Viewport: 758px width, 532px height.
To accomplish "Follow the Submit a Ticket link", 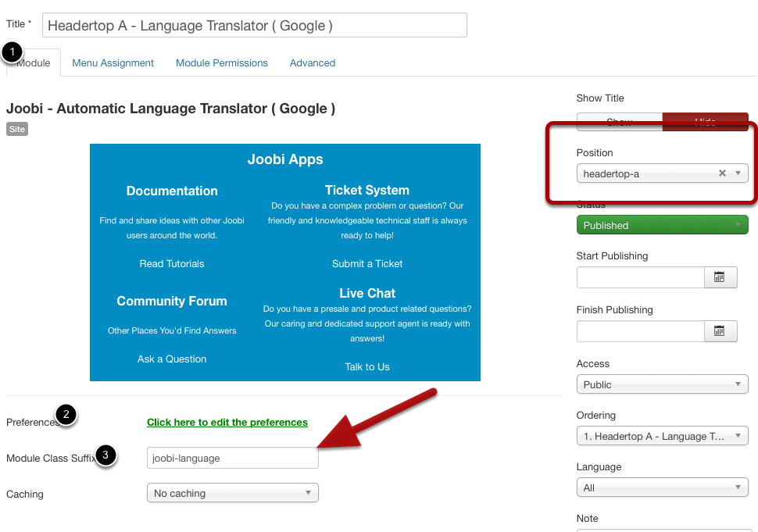I will [x=367, y=264].
